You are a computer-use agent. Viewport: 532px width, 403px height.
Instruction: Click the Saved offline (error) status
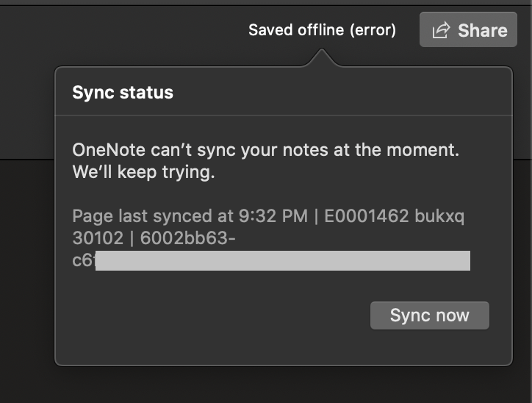322,30
